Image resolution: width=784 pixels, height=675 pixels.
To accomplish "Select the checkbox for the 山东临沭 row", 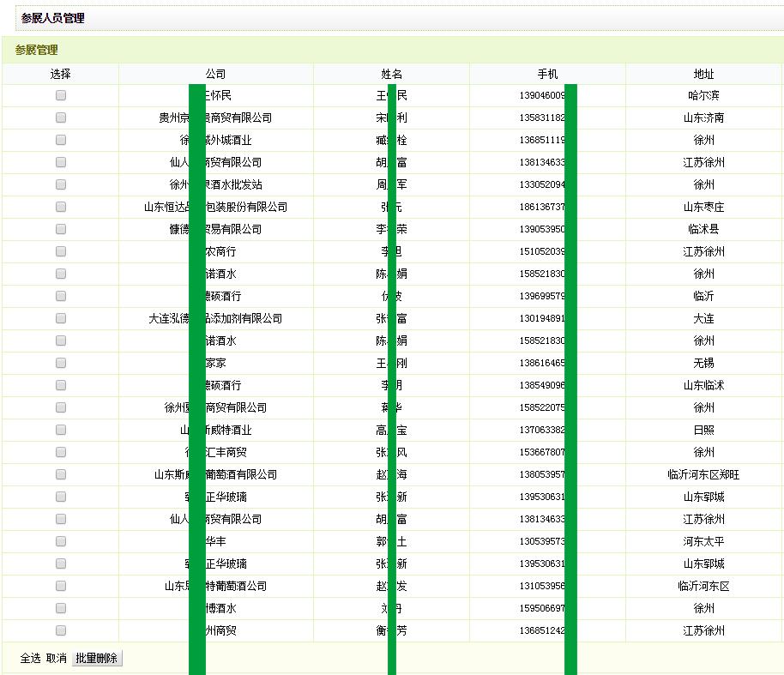I will pos(61,385).
